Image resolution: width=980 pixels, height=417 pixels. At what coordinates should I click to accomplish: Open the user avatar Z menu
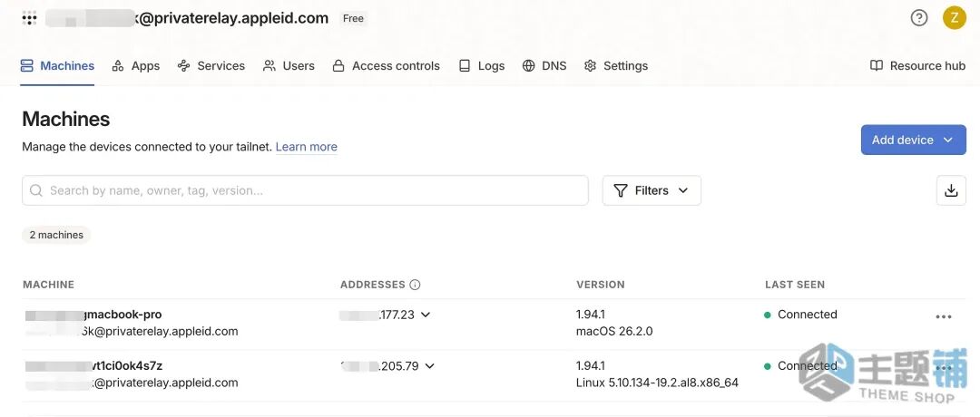pos(954,18)
